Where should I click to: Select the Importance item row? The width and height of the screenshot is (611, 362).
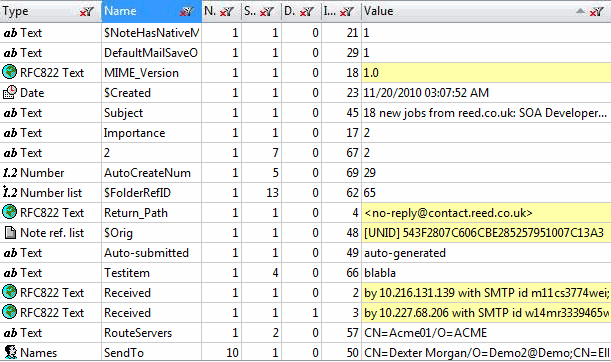click(306, 133)
